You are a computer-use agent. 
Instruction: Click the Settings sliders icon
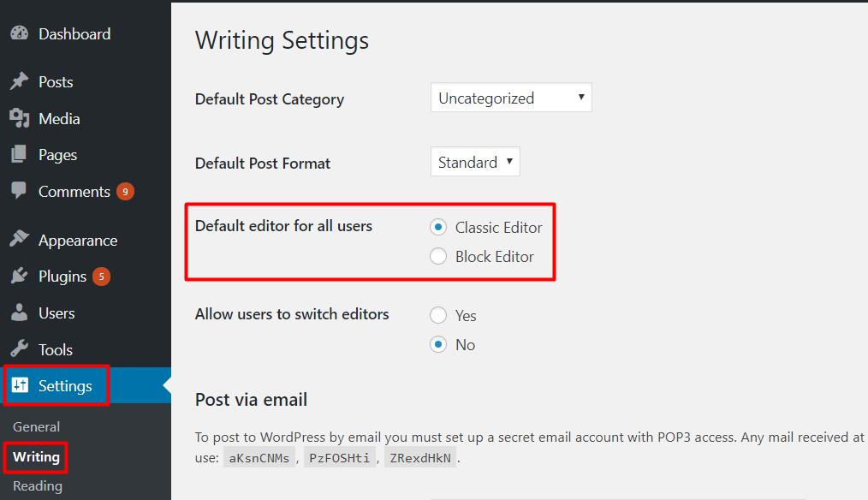click(20, 384)
